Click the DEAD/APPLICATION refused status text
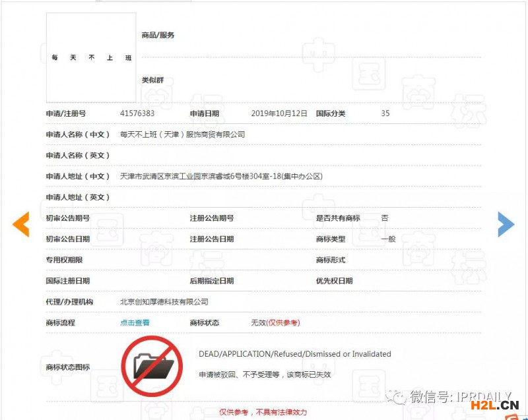Image resolution: width=528 pixels, height=420 pixels. 295,354
